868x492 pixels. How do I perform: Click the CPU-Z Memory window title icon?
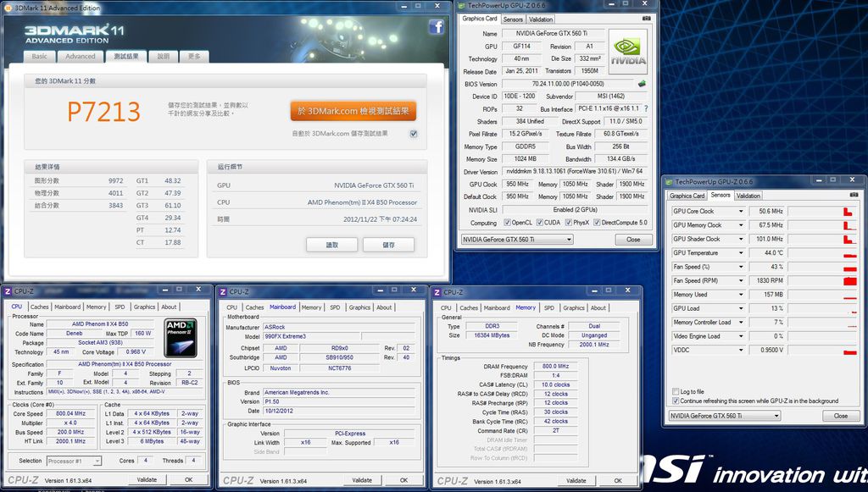[x=437, y=292]
